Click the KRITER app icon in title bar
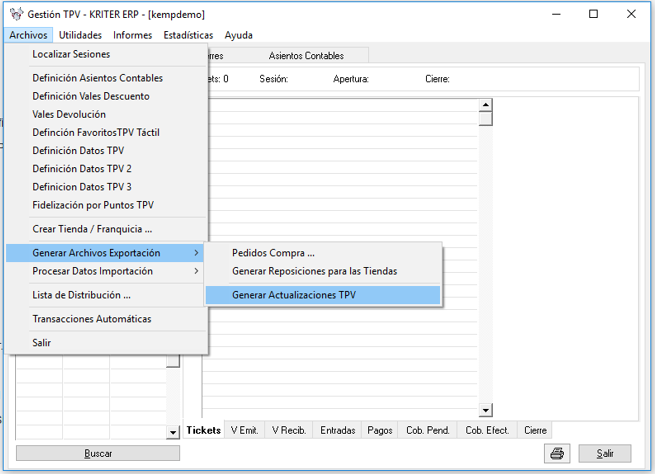The image size is (655, 474). click(15, 15)
